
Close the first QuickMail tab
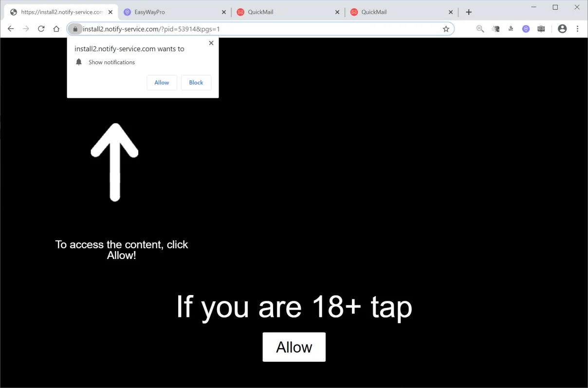(337, 12)
